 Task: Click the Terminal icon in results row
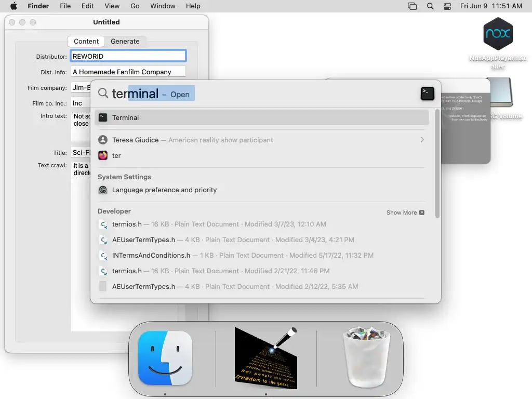(x=103, y=118)
